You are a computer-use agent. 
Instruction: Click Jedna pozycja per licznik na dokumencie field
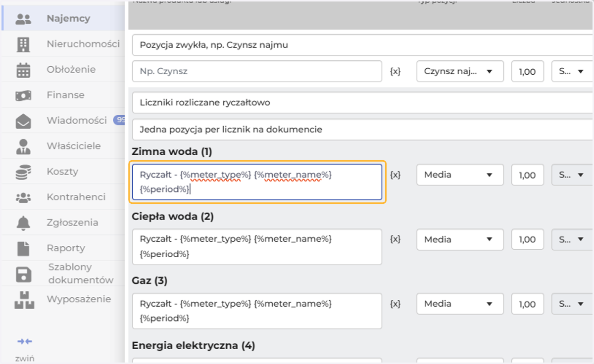pos(363,130)
